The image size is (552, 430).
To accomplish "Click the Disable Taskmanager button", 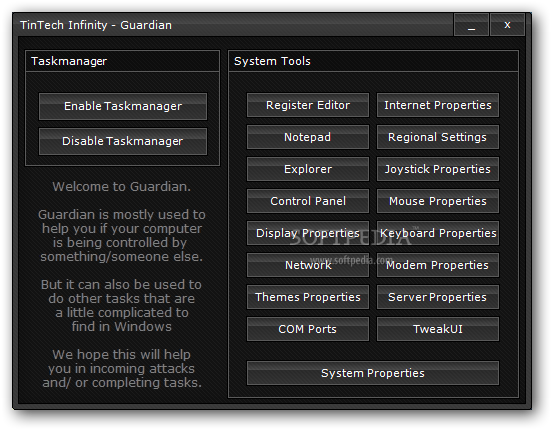I will pos(123,141).
